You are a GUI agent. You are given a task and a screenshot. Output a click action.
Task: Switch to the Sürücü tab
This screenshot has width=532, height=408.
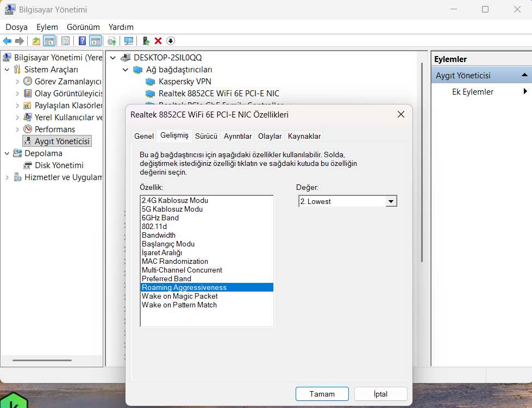(x=206, y=136)
